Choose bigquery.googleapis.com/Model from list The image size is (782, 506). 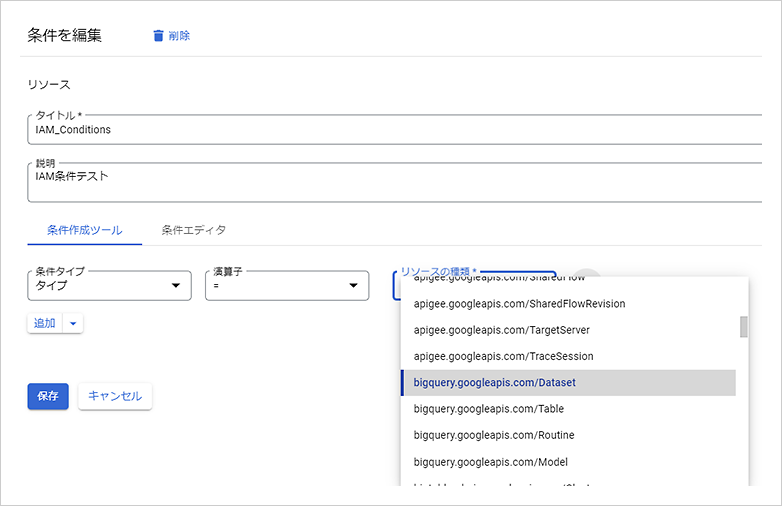coord(569,462)
